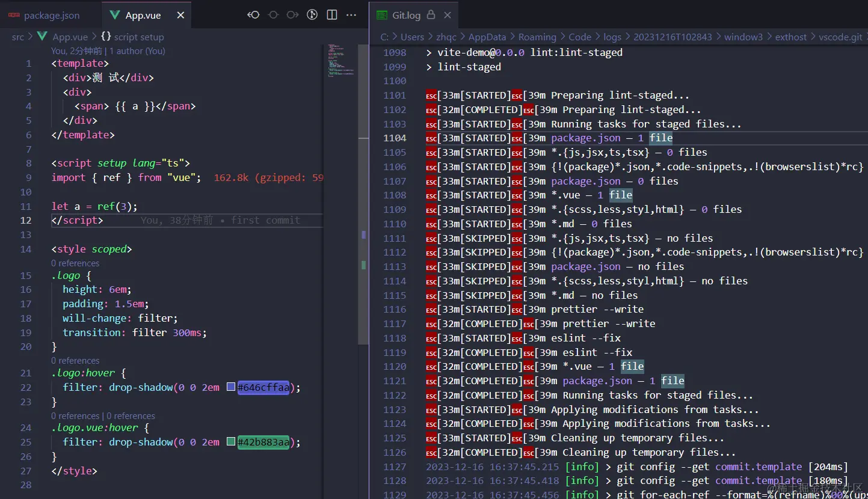
Task: Click log line 1123 STARTED "Applying modifications from tasks..."
Action: pos(592,409)
